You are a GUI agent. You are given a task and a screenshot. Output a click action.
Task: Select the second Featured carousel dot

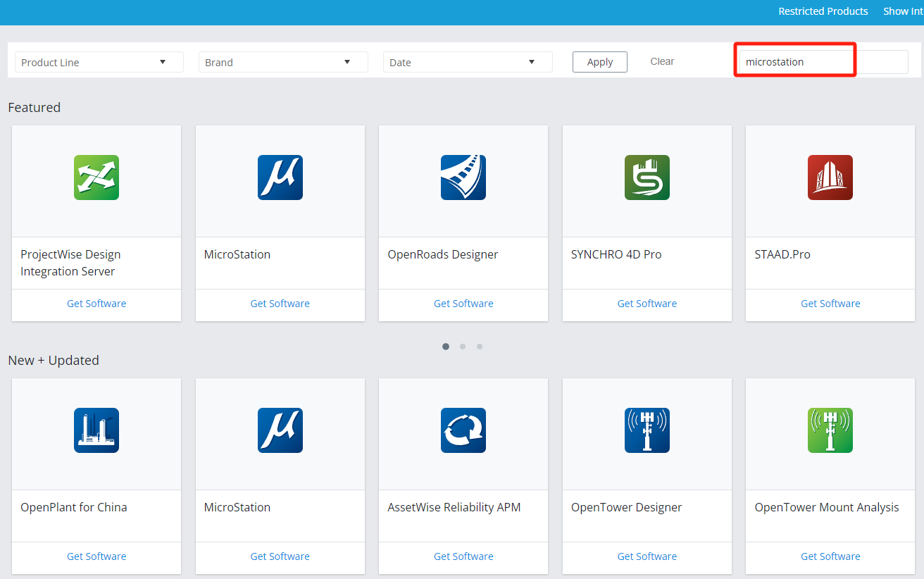(x=463, y=347)
